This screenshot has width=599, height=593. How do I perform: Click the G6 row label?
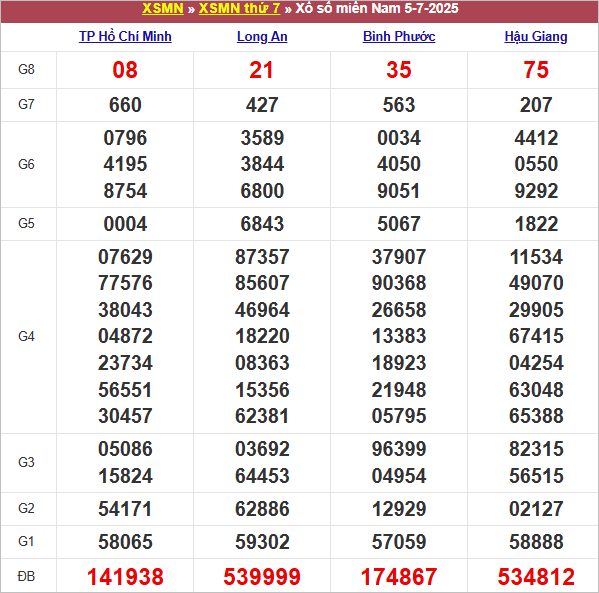click(26, 165)
